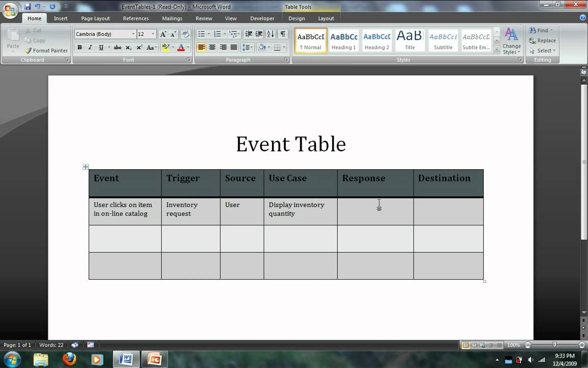Screen dimensions: 588x368
Task: Grow font size with the large A
Action: pyautogui.click(x=163, y=34)
